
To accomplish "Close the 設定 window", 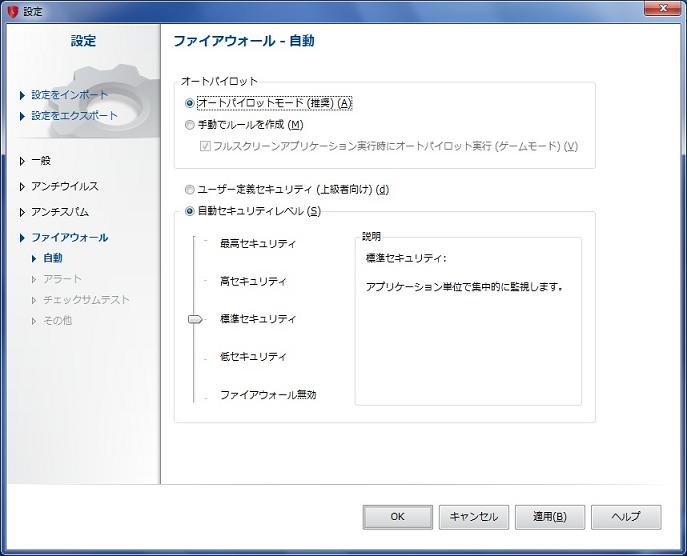I will click(x=662, y=9).
